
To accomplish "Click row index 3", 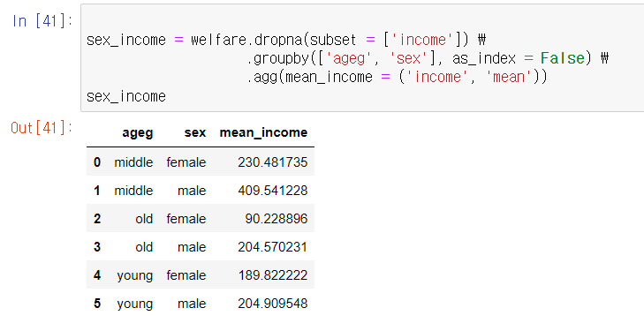I will pyautogui.click(x=97, y=247).
